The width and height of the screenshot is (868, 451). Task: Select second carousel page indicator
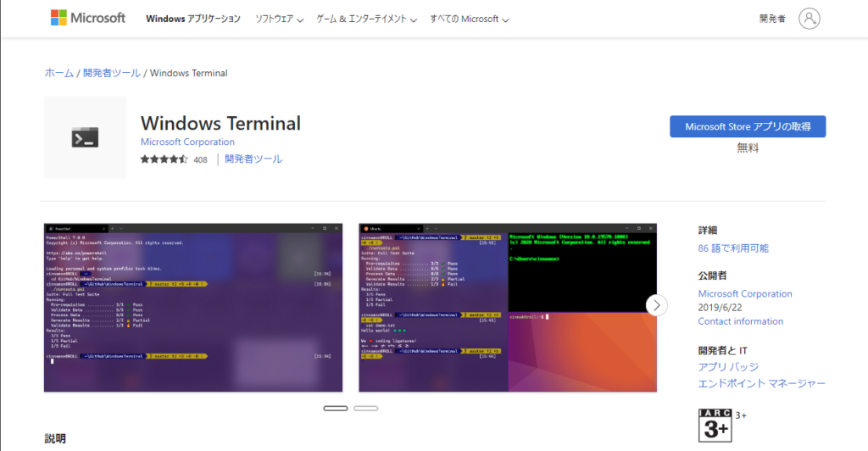click(x=366, y=409)
